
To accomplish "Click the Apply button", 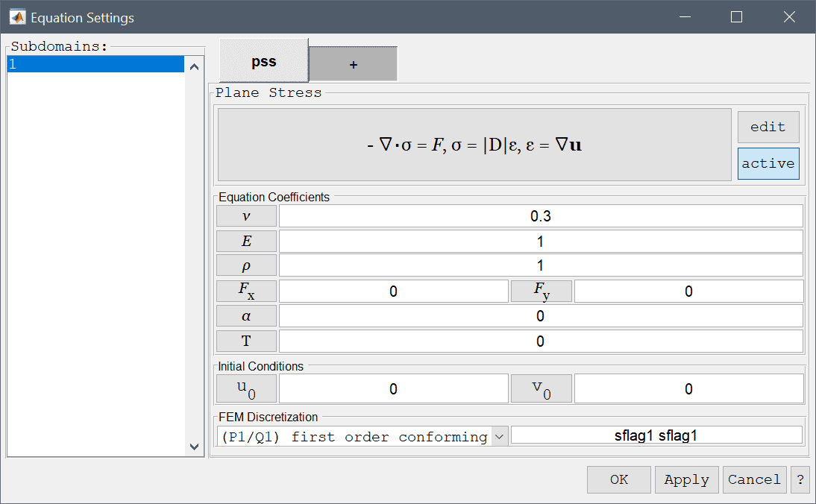I will coord(686,479).
